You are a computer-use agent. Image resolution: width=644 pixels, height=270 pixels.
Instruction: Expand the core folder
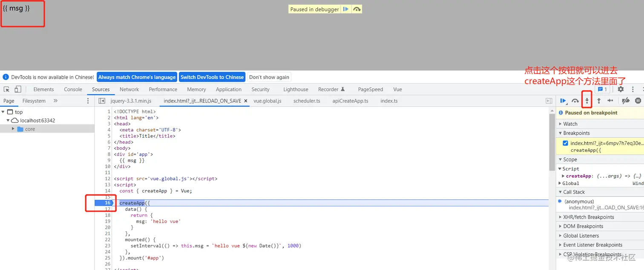coord(13,129)
